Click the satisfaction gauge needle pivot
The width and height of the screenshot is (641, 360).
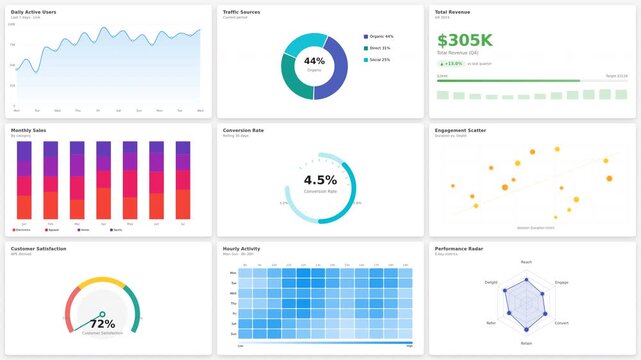[x=102, y=314]
